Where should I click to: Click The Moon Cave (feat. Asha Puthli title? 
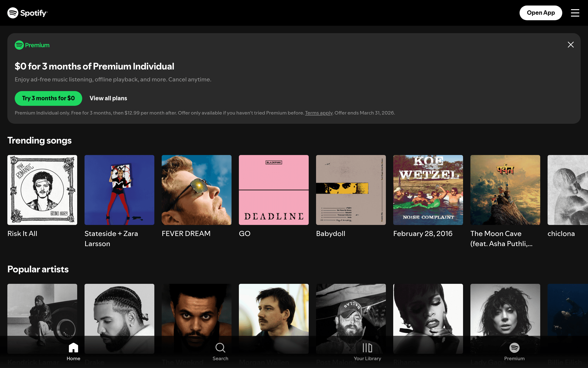tap(501, 239)
